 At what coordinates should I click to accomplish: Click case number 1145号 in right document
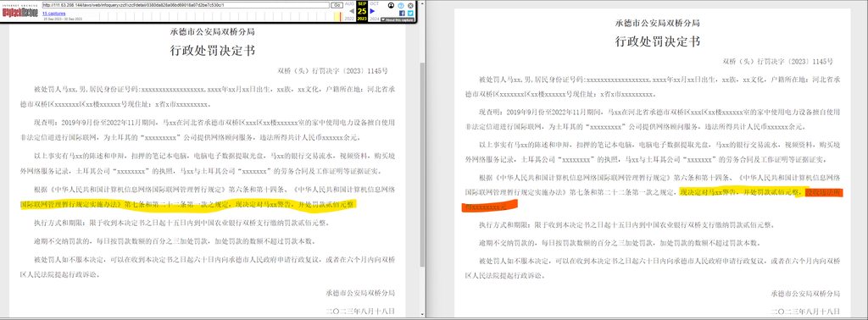820,61
